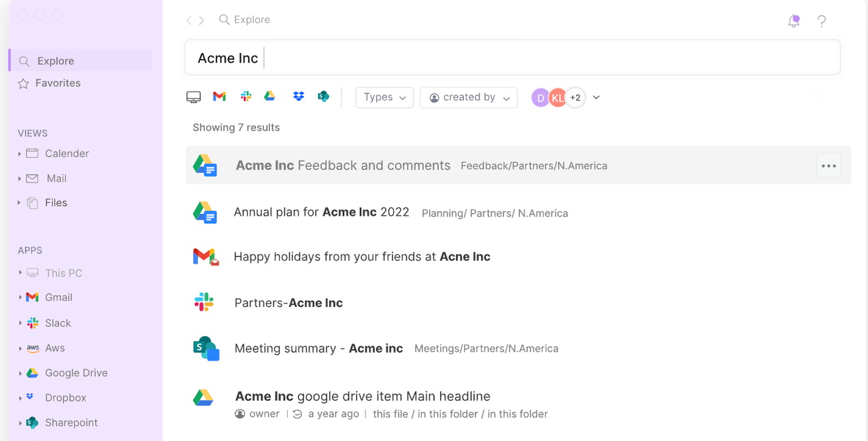868x441 pixels.
Task: Expand the Google Drive app in sidebar
Action: [x=20, y=373]
